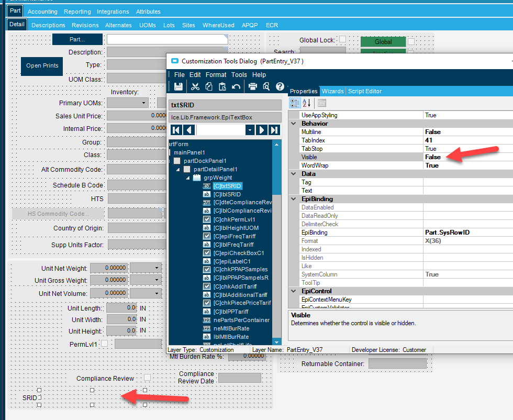Click the Part... button
Viewport: 513px width, 420px height.
point(77,39)
